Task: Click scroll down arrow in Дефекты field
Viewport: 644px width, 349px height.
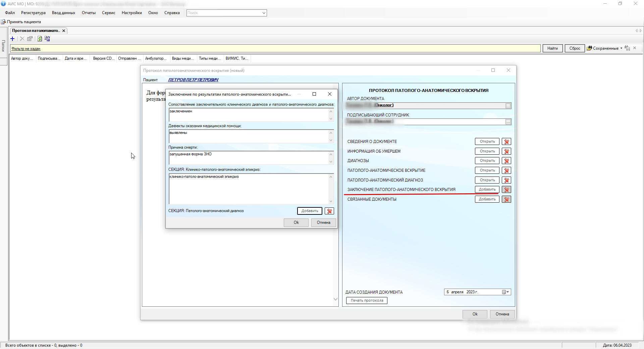Action: (331, 140)
